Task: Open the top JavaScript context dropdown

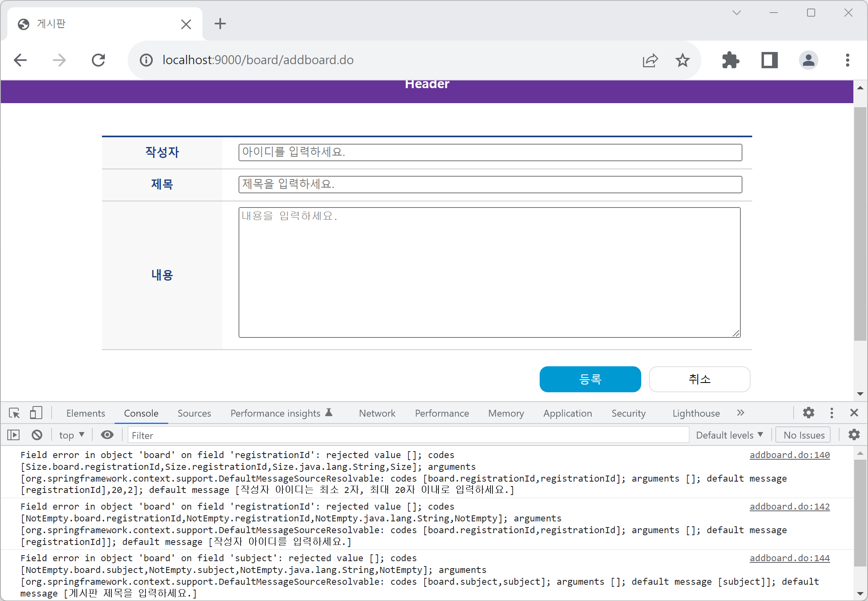Action: coord(72,435)
